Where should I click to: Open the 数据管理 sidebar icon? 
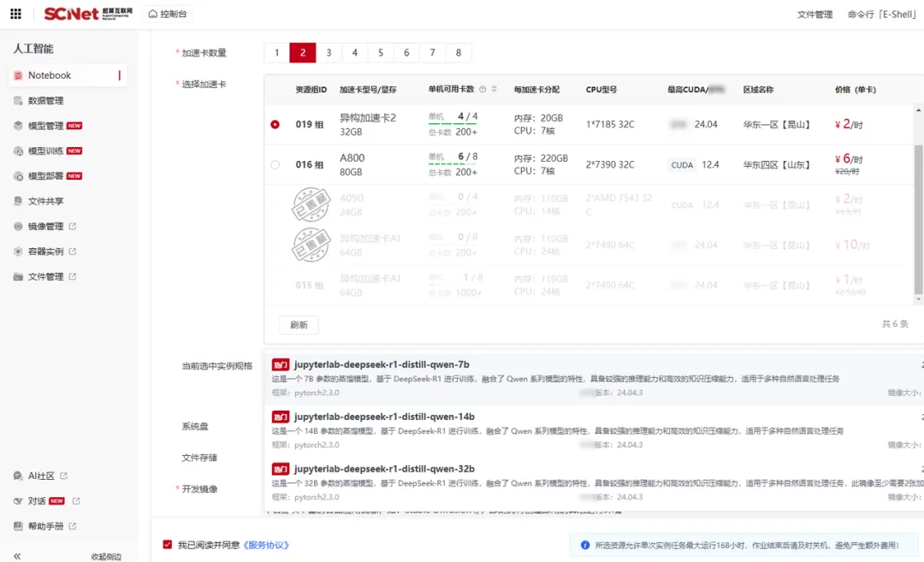18,101
